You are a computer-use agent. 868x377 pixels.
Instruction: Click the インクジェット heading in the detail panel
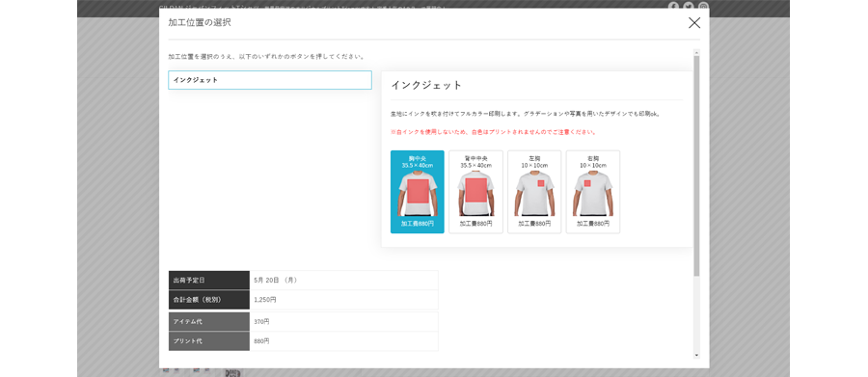pos(426,85)
